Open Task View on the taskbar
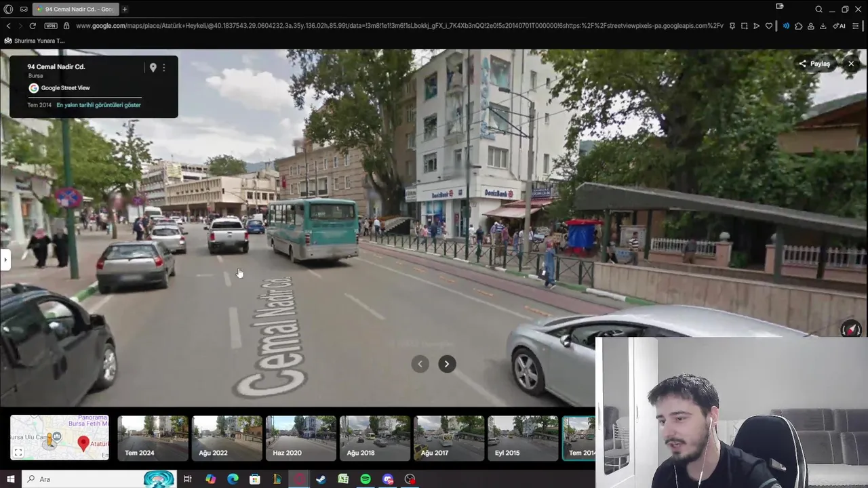The height and width of the screenshot is (488, 868). 188,479
